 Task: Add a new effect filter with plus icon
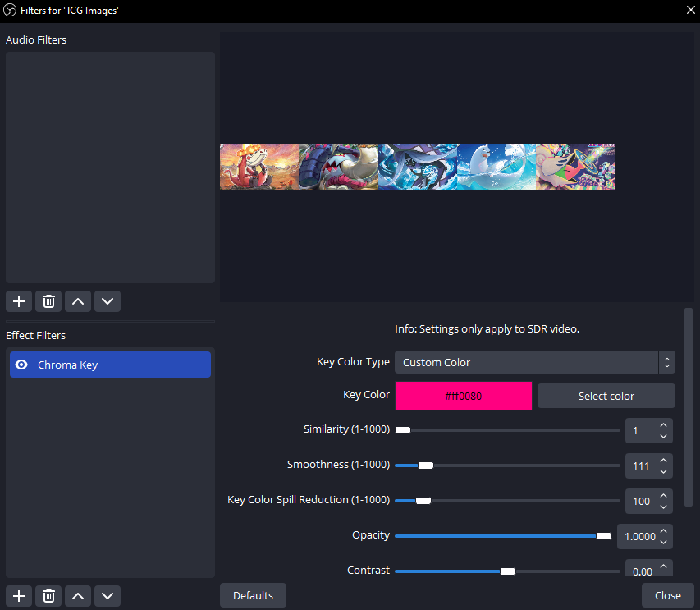click(x=19, y=596)
